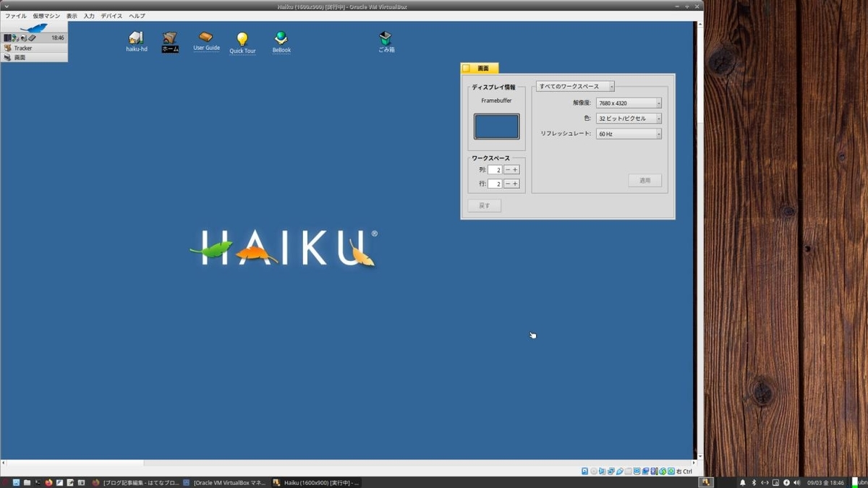The image size is (868, 488).
Task: Click the VM window horizontal scrollbar
Action: click(347, 462)
